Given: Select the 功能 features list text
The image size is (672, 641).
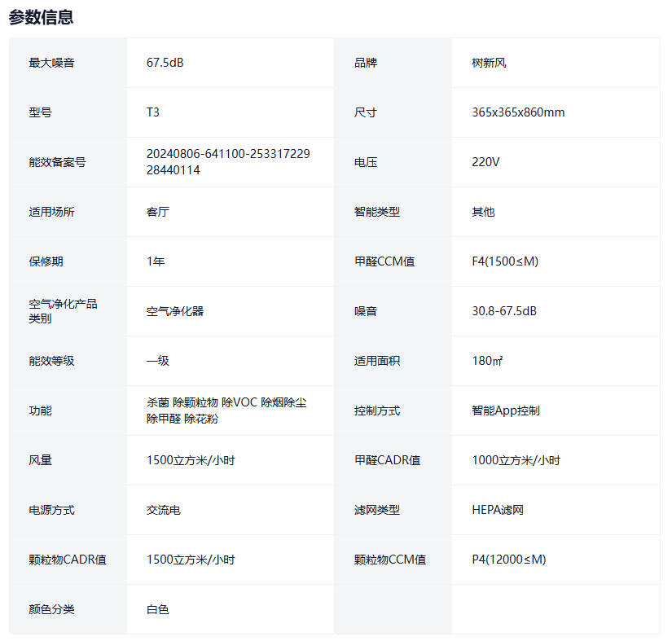Looking at the screenshot, I should tap(226, 411).
